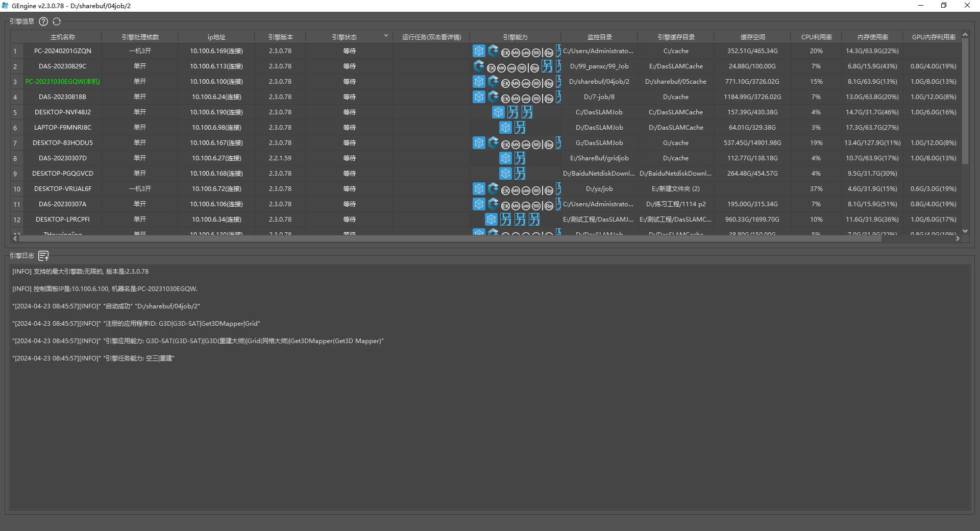Click monitor directory D:/sharebuf/04job/2 cell
This screenshot has height=531, width=980.
[x=599, y=82]
